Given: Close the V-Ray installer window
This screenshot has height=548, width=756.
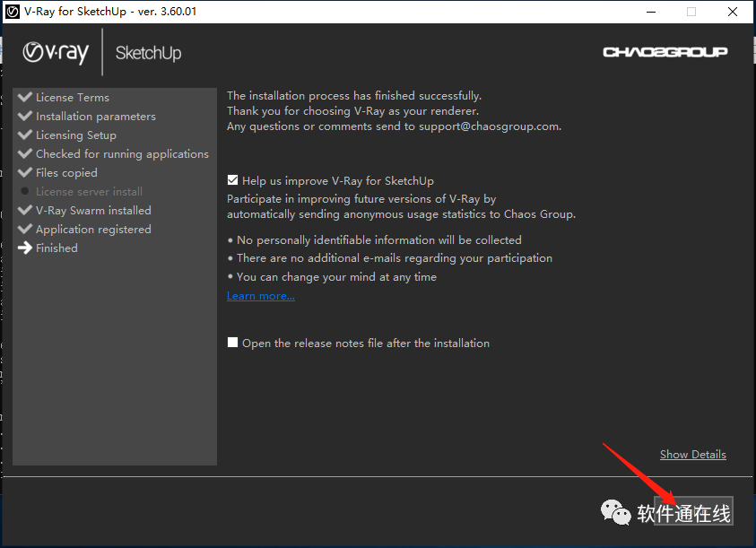Looking at the screenshot, I should point(733,12).
